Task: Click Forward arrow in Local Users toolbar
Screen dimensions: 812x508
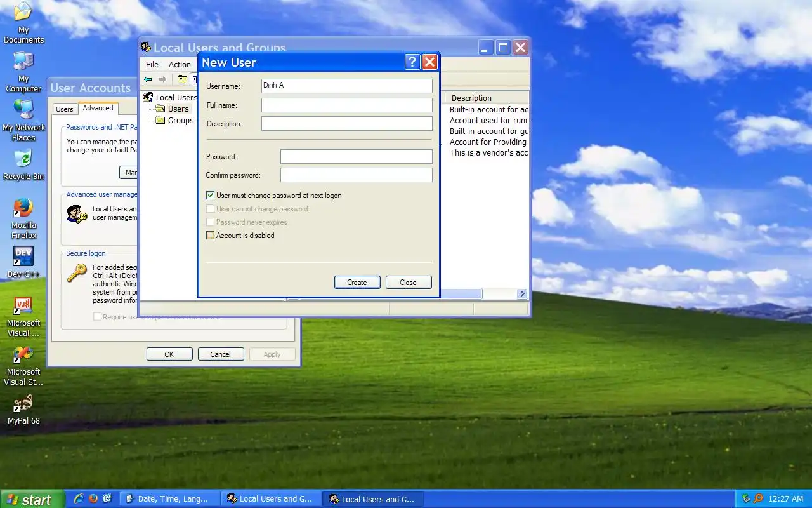Action: (162, 79)
